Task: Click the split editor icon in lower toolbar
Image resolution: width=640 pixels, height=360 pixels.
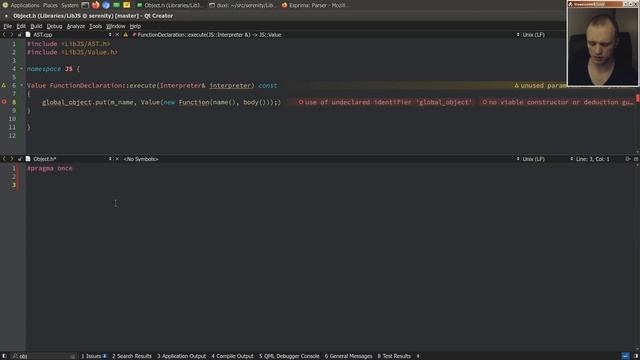Action: (x=628, y=159)
